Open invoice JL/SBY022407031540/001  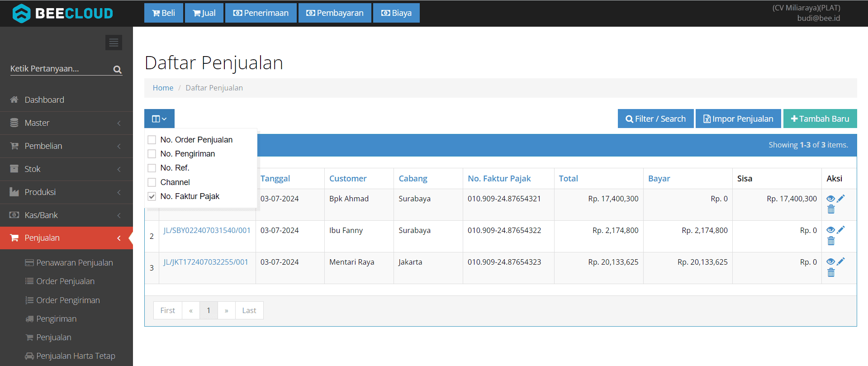pos(207,230)
